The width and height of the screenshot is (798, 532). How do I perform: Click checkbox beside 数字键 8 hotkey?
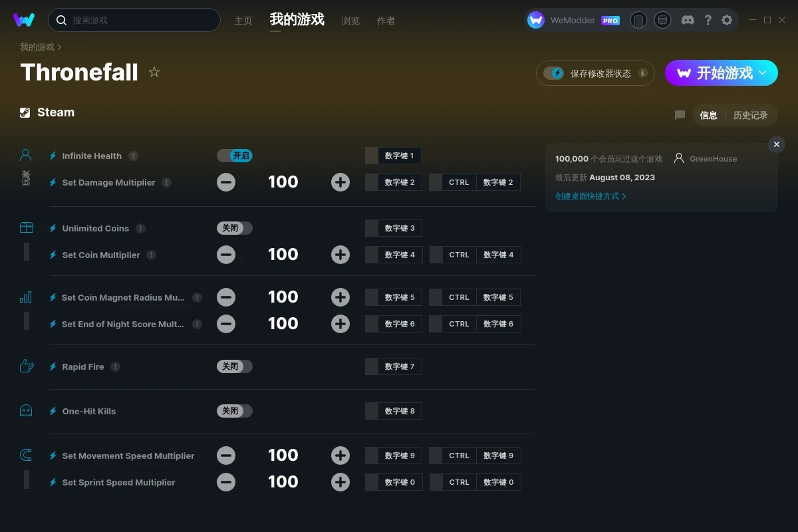pyautogui.click(x=372, y=411)
